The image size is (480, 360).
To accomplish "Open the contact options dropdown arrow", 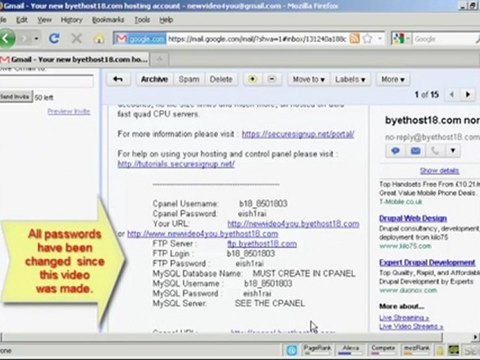I will click(x=453, y=151).
